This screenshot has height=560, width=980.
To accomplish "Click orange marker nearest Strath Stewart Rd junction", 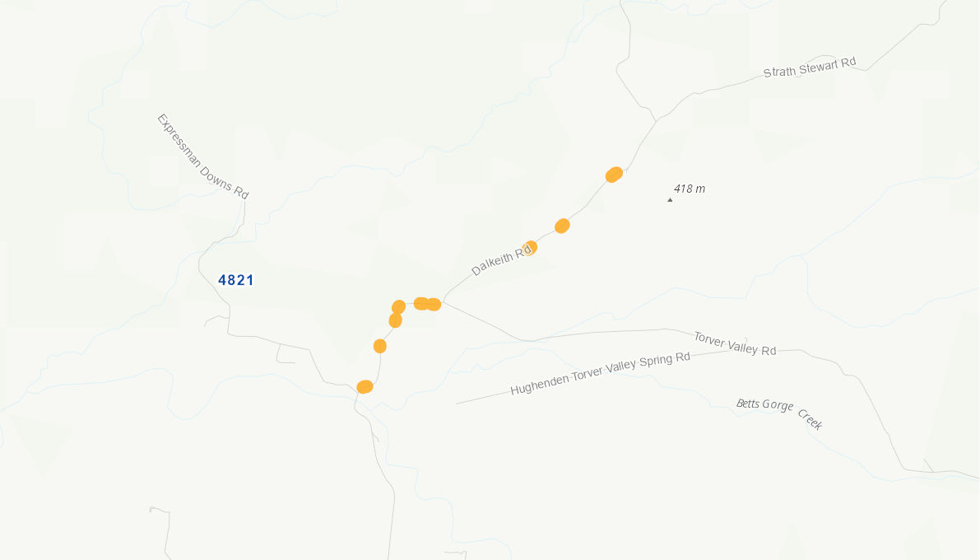I will [615, 175].
